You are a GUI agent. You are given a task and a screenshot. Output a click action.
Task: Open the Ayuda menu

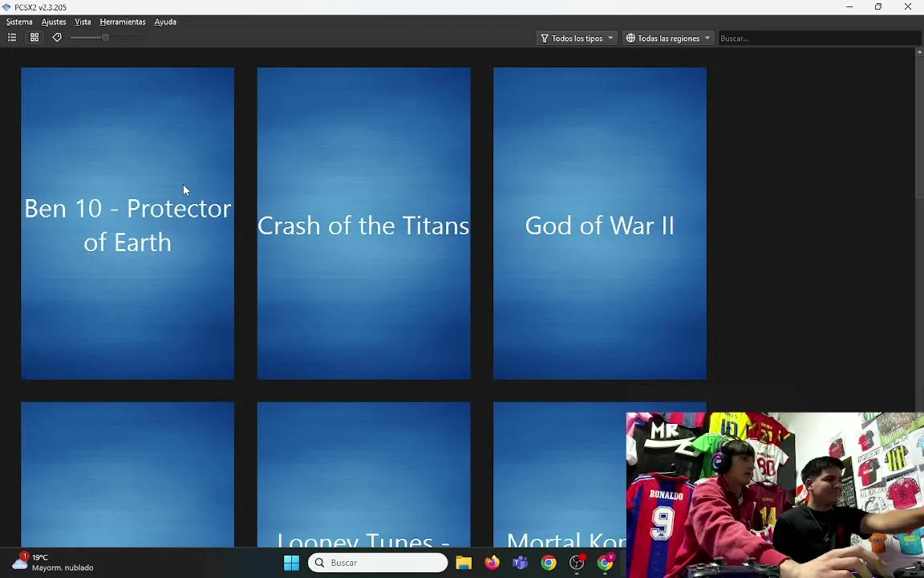165,22
